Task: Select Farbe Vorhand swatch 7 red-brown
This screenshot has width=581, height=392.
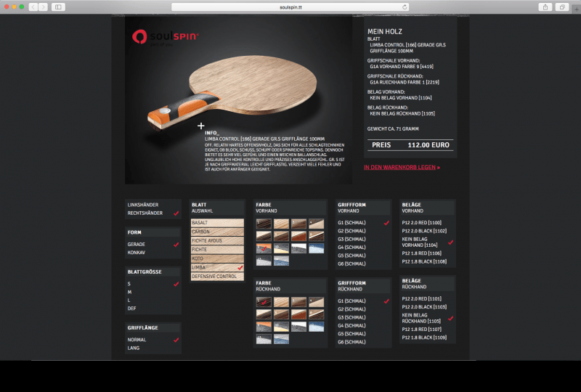Action: coord(298,236)
